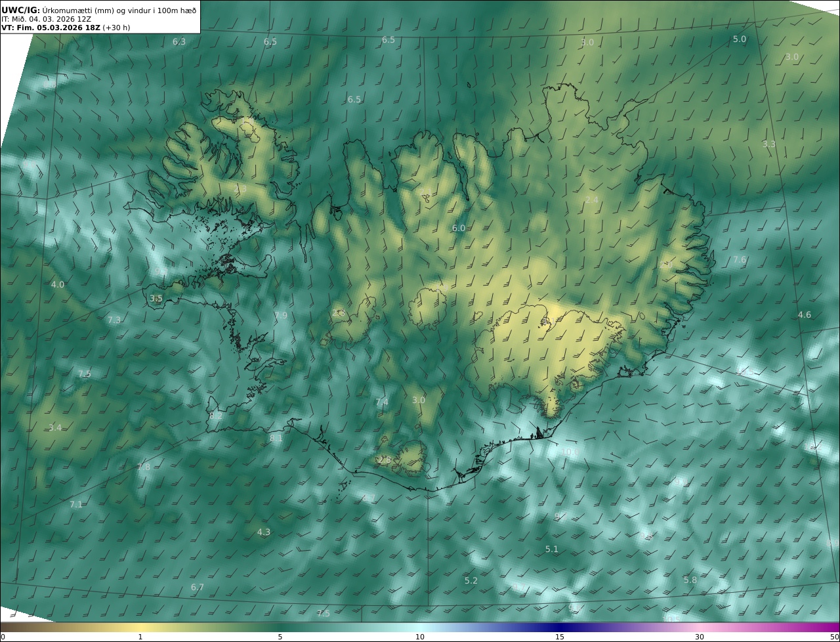The height and width of the screenshot is (642, 840).
Task: Click the 5.8 value label
Action: (690, 580)
